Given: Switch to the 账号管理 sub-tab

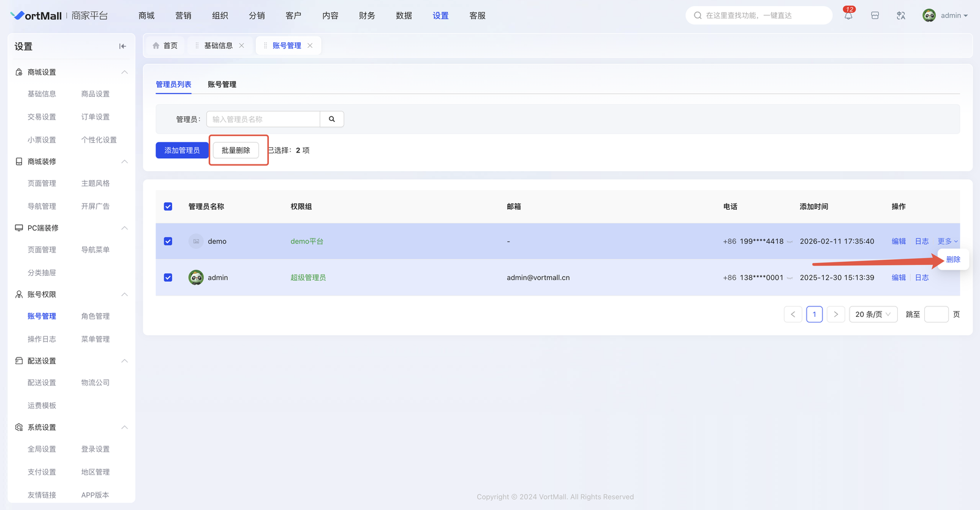Looking at the screenshot, I should 222,85.
